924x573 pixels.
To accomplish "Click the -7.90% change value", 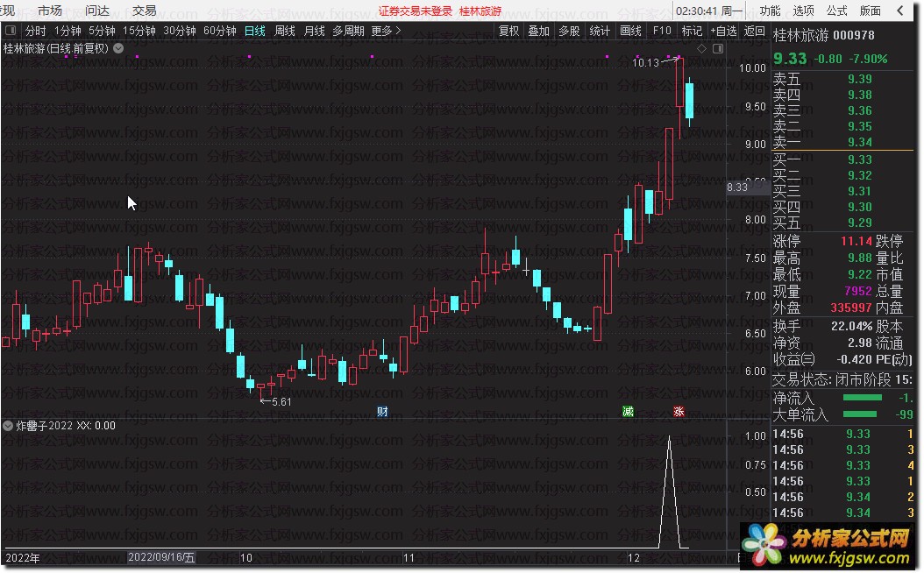I will pyautogui.click(x=868, y=59).
